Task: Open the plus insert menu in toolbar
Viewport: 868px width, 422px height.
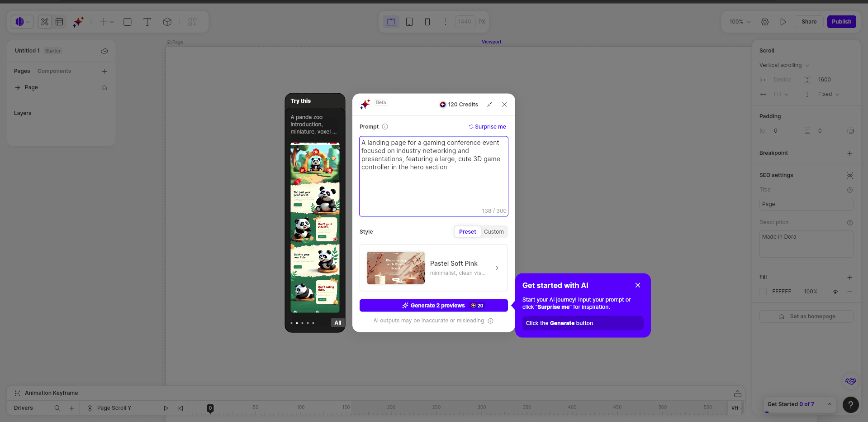Action: [107, 22]
